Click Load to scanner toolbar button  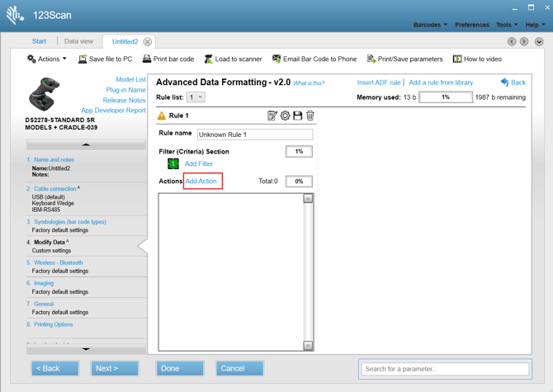pyautogui.click(x=233, y=59)
